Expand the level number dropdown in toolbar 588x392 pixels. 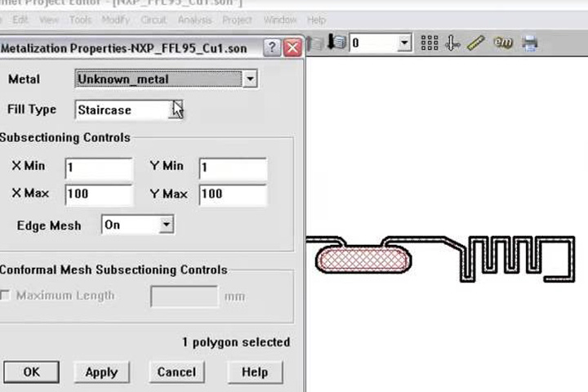404,42
